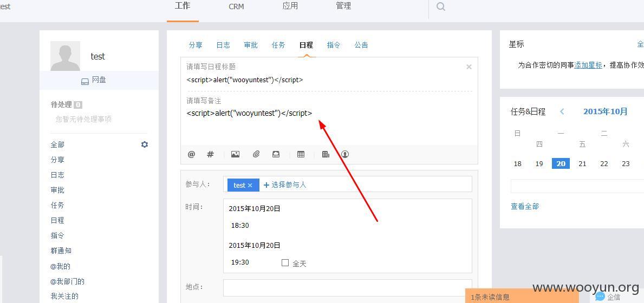This screenshot has width=644, height=303.
Task: Open the 2015年10月 month selector
Action: (x=606, y=111)
